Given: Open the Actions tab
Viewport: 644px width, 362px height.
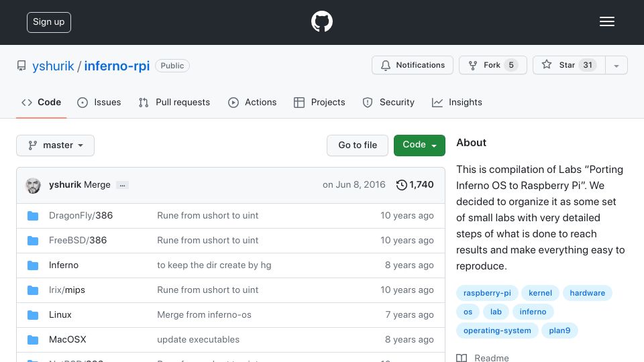Looking at the screenshot, I should click(x=252, y=102).
